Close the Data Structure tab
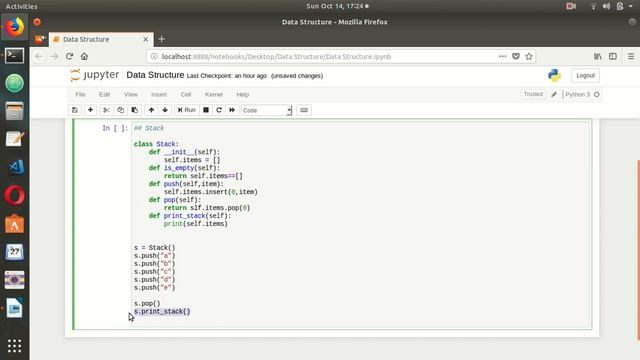Screen dimensions: 640x360 tap(146, 39)
